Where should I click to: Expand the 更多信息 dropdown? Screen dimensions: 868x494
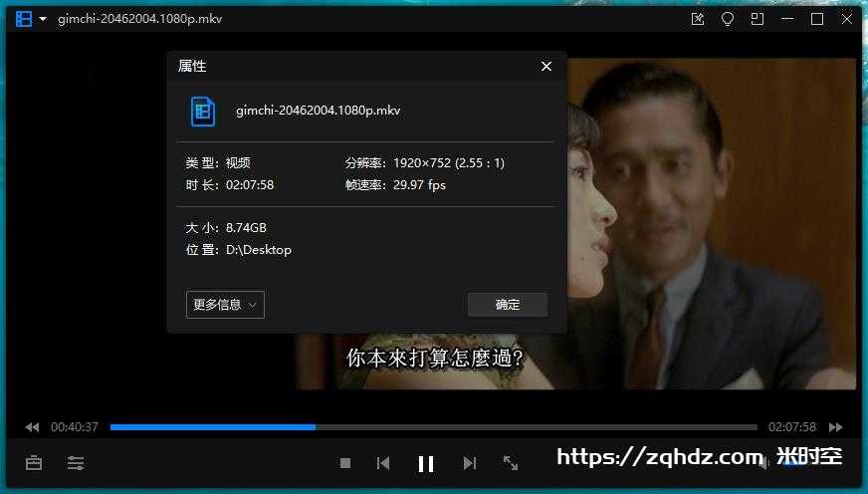[225, 305]
